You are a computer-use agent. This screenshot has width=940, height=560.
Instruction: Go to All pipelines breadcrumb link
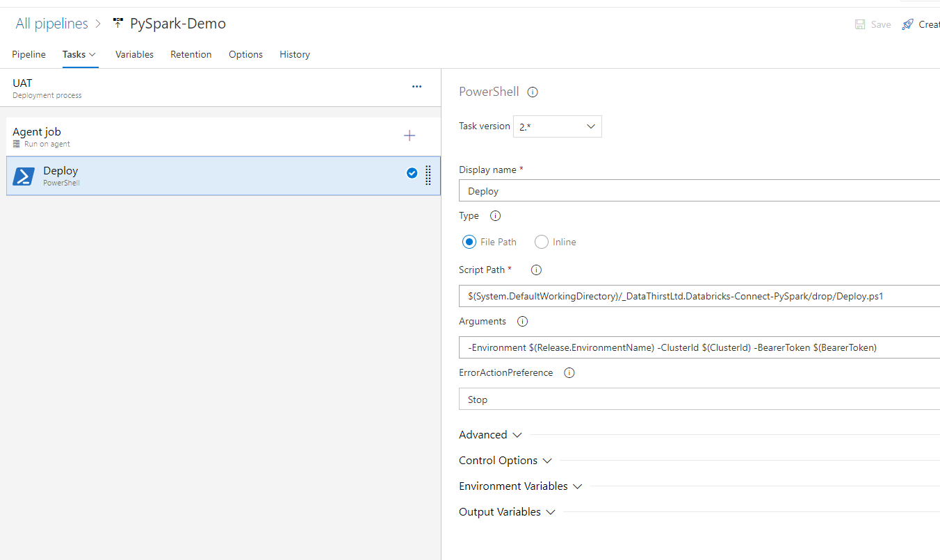[x=52, y=24]
